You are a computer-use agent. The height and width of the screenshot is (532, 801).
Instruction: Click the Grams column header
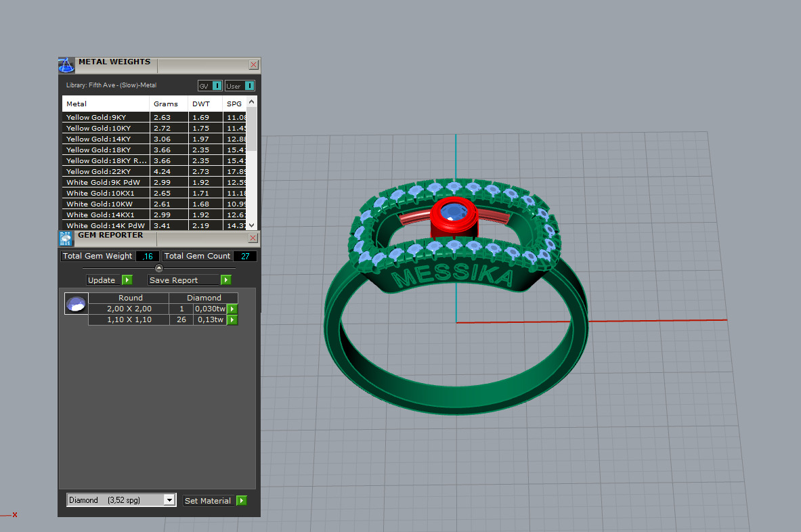point(169,104)
